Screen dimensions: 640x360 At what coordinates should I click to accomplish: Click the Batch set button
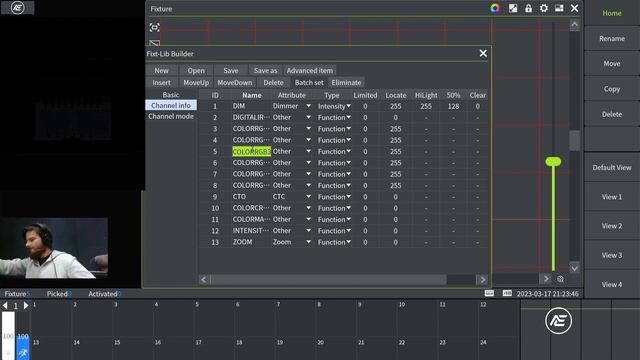309,82
